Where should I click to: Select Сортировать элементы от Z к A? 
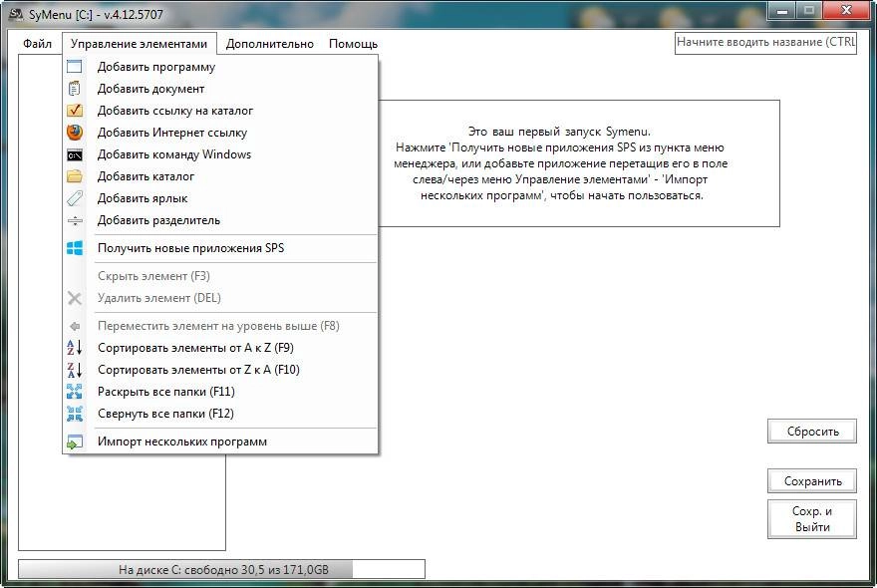220,370
